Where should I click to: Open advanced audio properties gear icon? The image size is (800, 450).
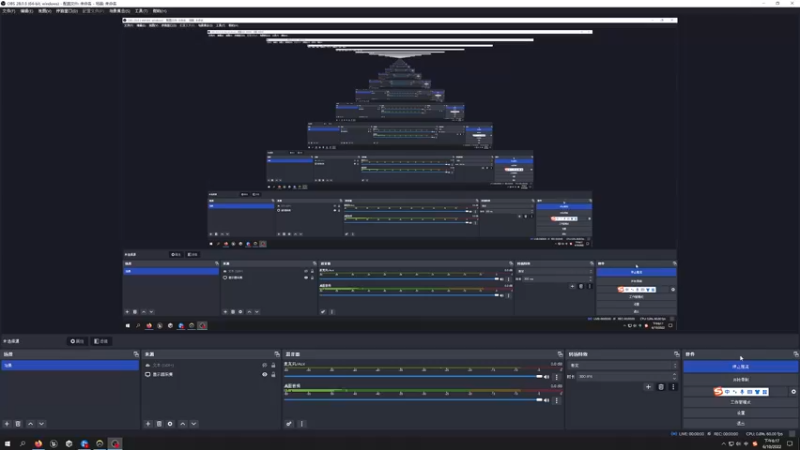[x=289, y=424]
